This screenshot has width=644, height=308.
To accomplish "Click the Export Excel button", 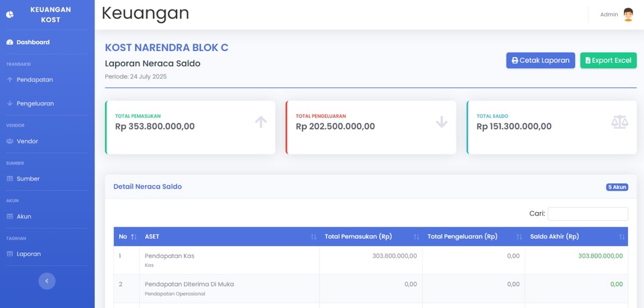I will [608, 60].
